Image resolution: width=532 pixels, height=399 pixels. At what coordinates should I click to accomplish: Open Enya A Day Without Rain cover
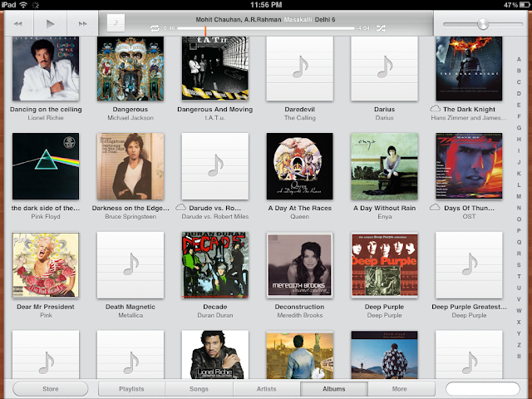[x=384, y=166]
